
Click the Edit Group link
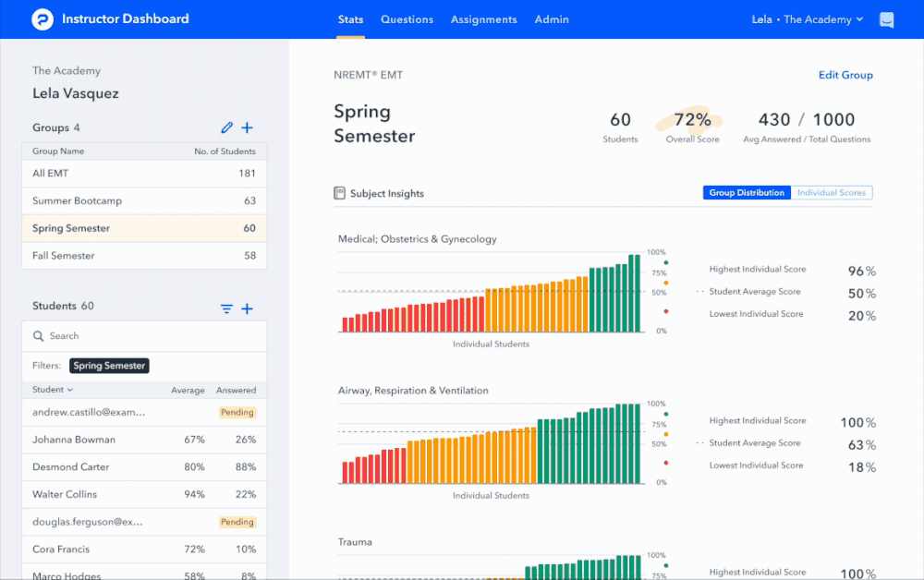click(845, 75)
